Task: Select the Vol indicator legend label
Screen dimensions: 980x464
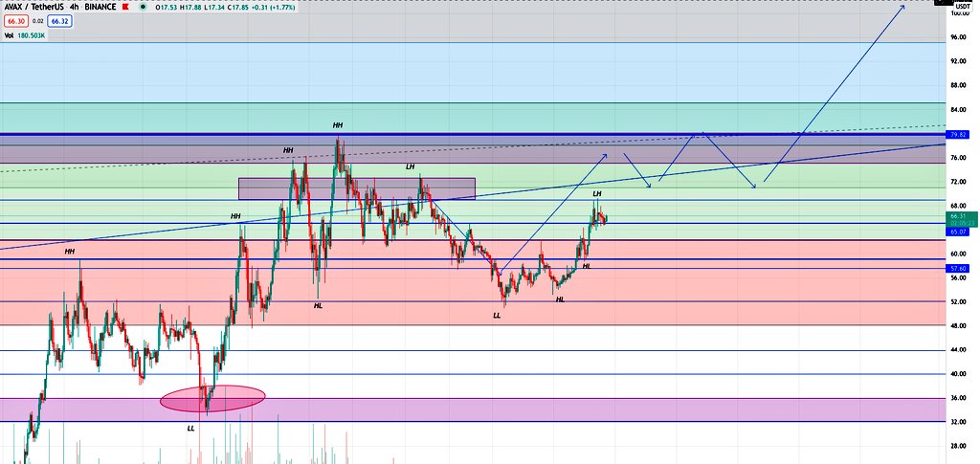Action: pyautogui.click(x=9, y=35)
